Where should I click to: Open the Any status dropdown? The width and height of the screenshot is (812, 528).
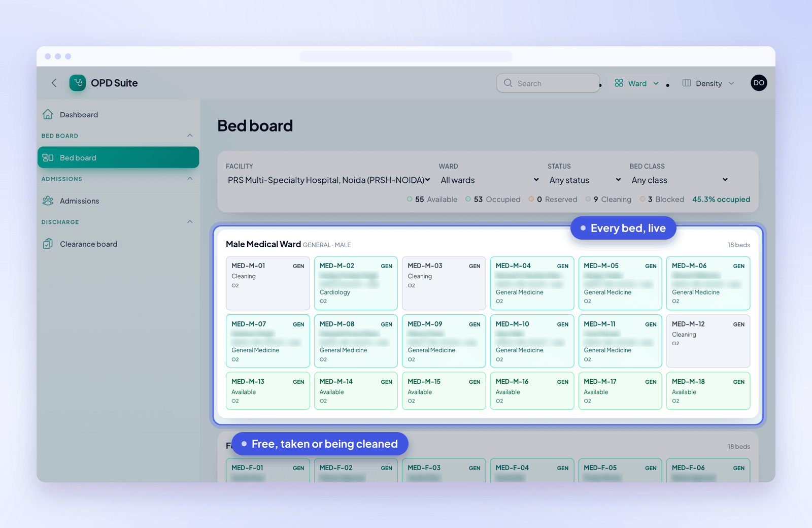585,180
